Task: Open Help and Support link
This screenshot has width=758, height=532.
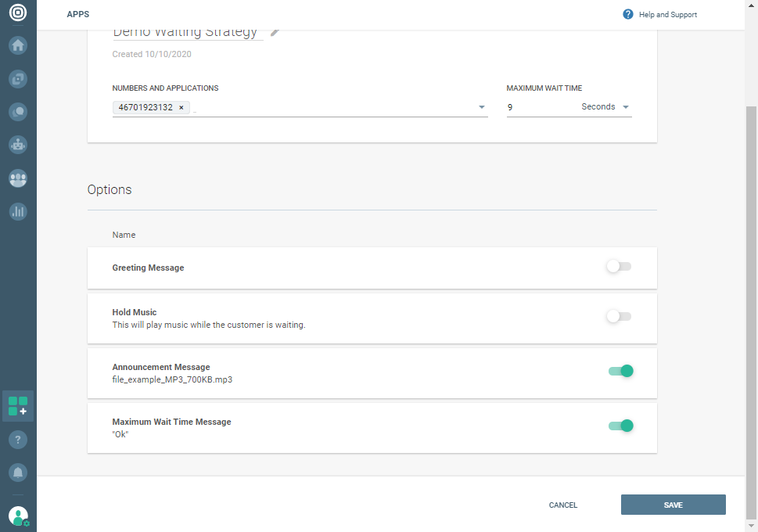Action: (x=659, y=15)
